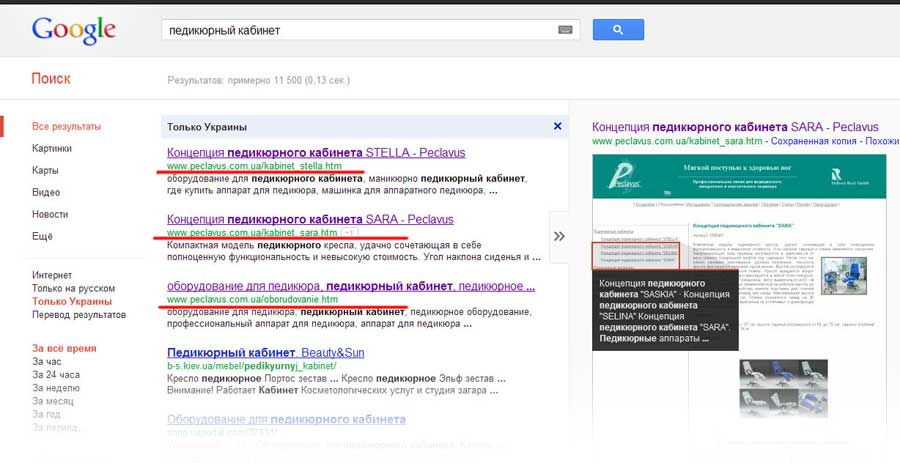Open the on-screen keyboard icon in search box
Image resolution: width=900 pixels, height=463 pixels.
[565, 30]
